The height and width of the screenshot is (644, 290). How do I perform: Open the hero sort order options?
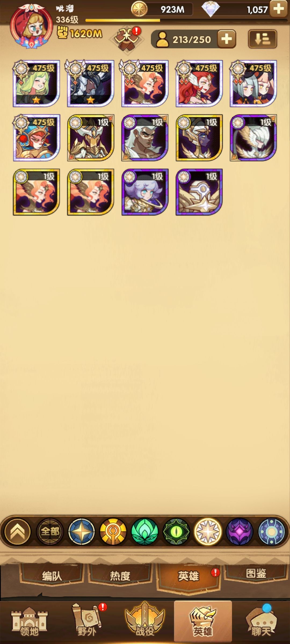[x=262, y=39]
